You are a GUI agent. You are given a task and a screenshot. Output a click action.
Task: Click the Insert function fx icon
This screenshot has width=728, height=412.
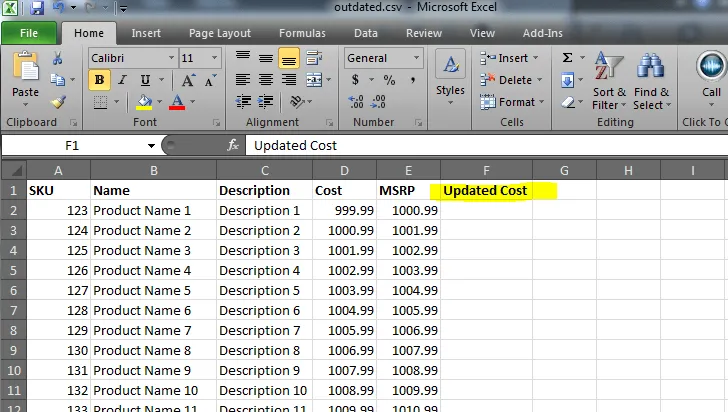coord(233,145)
